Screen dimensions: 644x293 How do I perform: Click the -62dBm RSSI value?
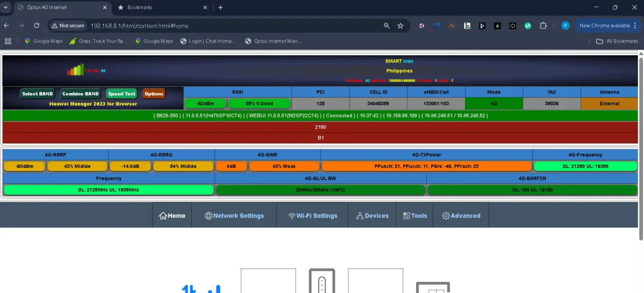(x=205, y=104)
